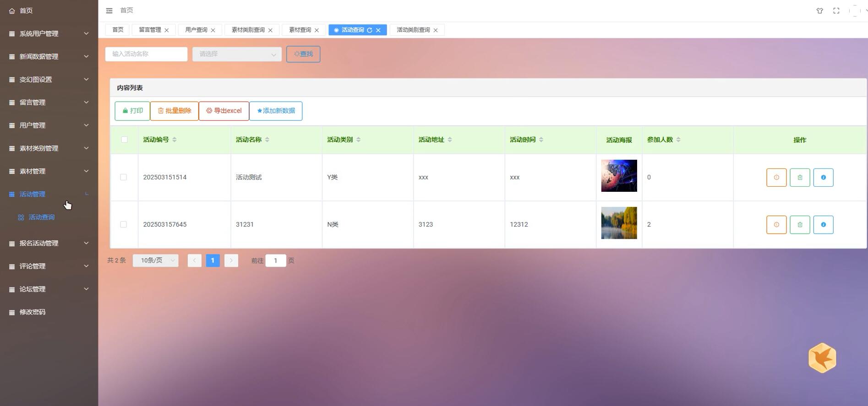The width and height of the screenshot is (868, 406).
Task: Click the delete trash icon for row 202503151514
Action: tap(800, 178)
